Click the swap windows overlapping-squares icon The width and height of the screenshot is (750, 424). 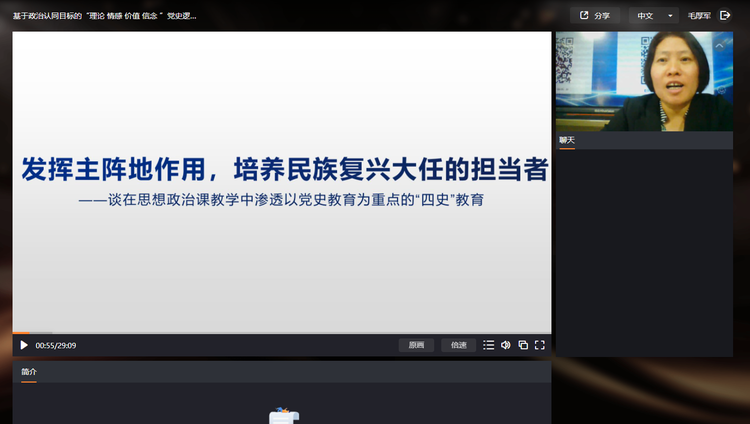tap(522, 345)
